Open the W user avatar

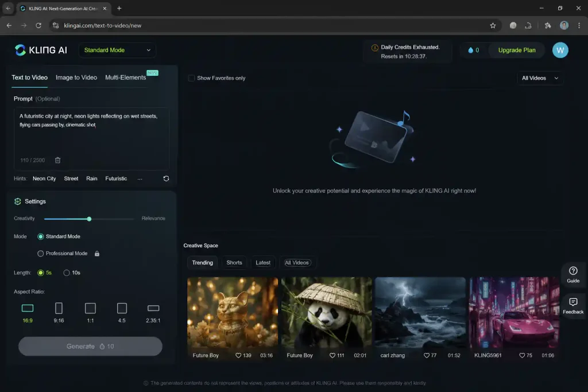coord(560,50)
